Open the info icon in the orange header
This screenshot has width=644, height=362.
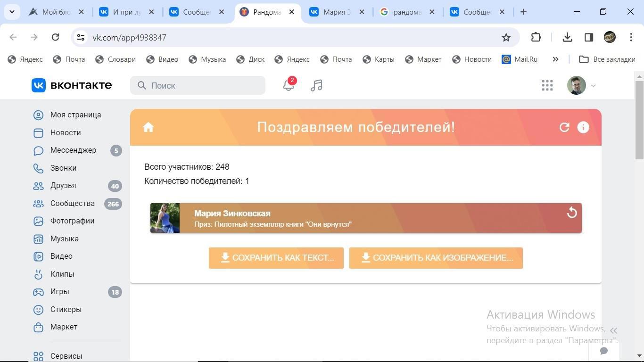point(583,127)
